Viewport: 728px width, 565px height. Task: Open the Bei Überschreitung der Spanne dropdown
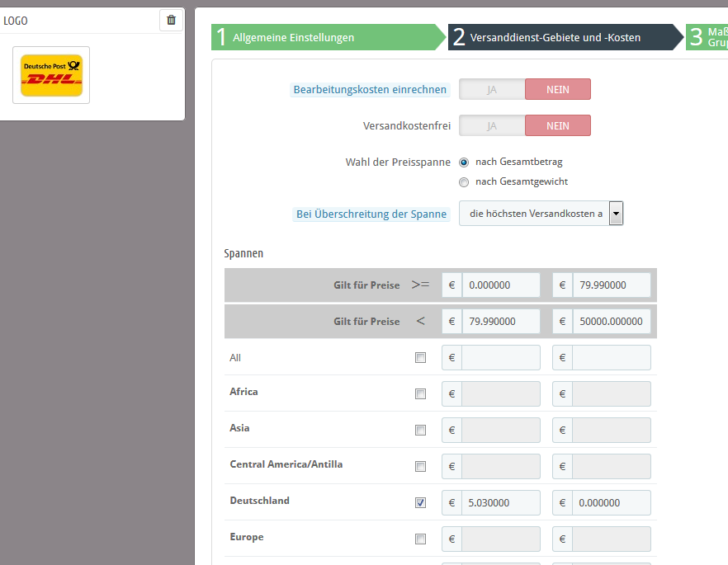tap(541, 214)
